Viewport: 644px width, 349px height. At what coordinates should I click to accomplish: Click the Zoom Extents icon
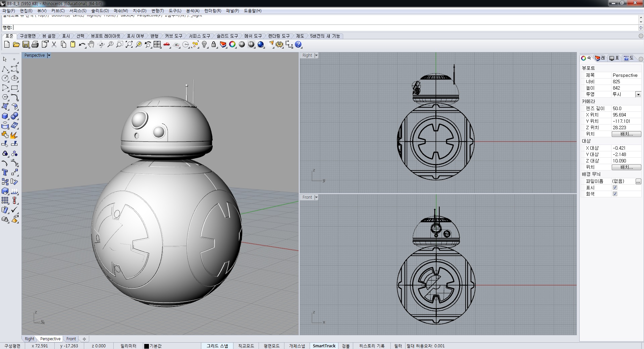click(x=129, y=44)
